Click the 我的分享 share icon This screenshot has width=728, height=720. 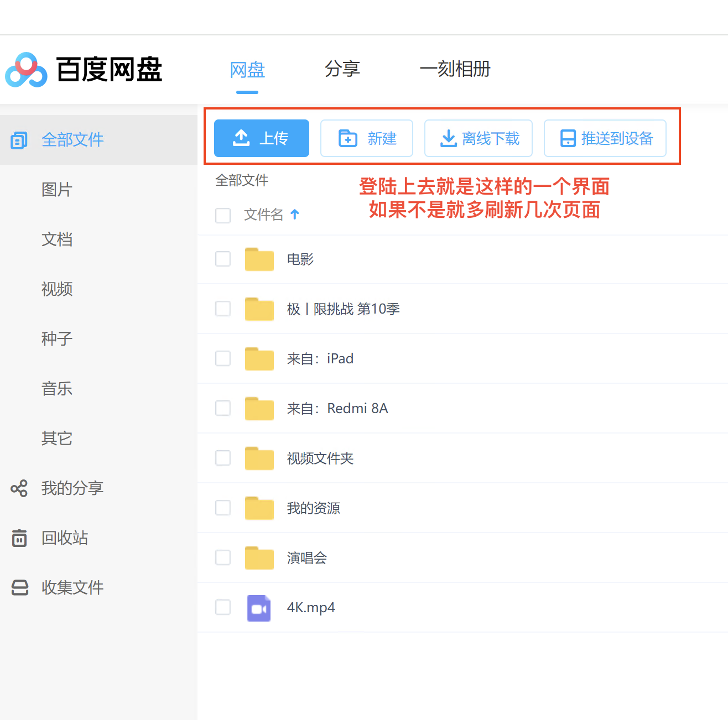pyautogui.click(x=19, y=488)
